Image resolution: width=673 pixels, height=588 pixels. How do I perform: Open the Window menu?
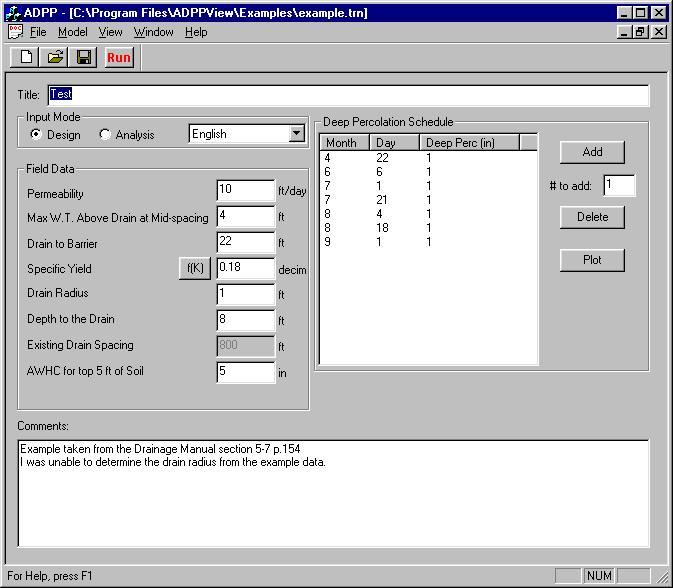click(153, 32)
